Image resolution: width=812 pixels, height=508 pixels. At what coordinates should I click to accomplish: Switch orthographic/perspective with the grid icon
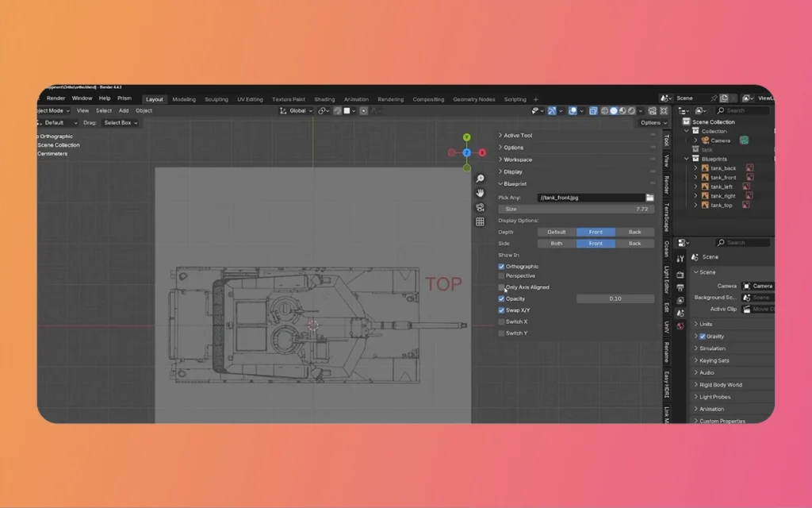point(480,221)
